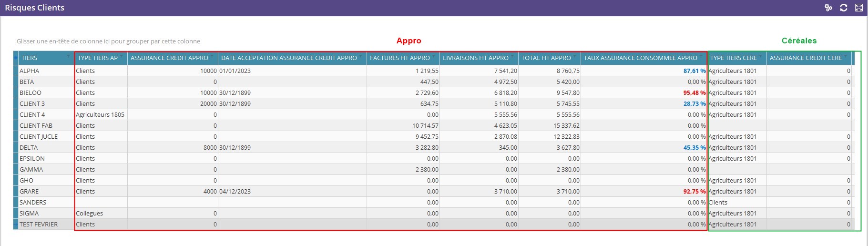868x246 pixels.
Task: Open filter dropdown for LIVRAISONS HT APPRO
Action: pos(512,56)
